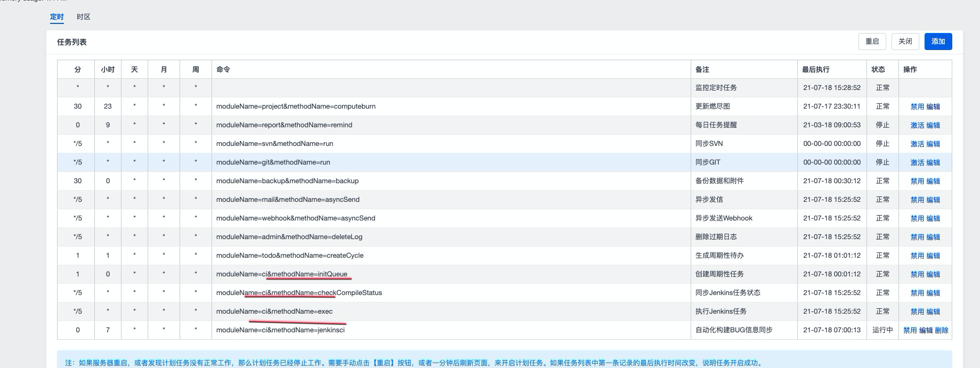Screen dimensions: 980x368
Task: Disable the 异步发信 mail task
Action: coord(917,200)
